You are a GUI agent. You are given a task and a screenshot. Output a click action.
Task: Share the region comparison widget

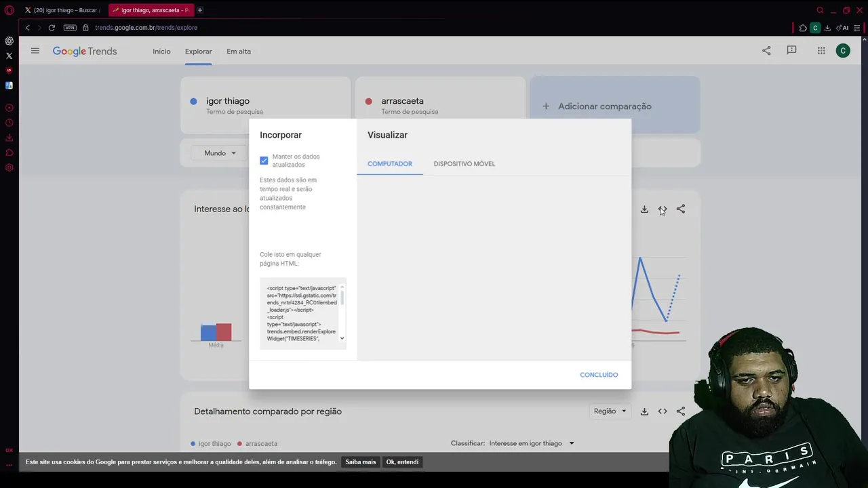(681, 411)
